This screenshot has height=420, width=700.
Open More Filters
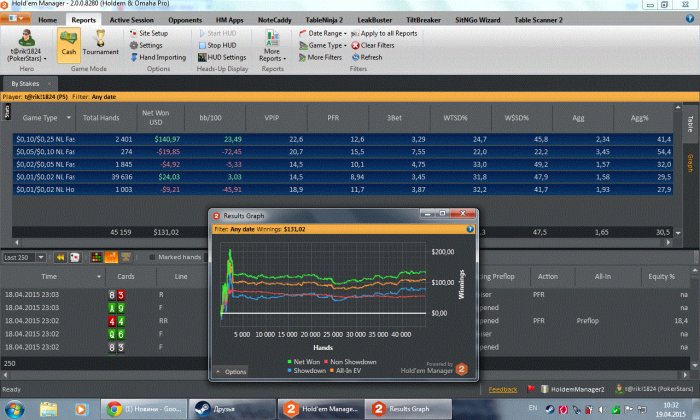[320, 58]
